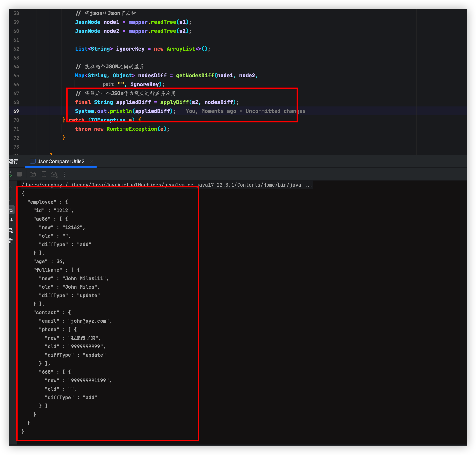
Task: Expand the folded java command line ellipsis
Action: pyautogui.click(x=308, y=185)
